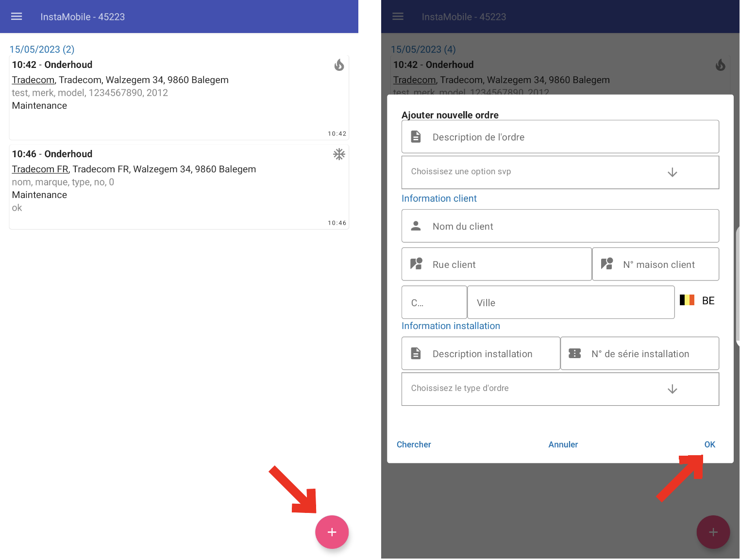The image size is (740, 560).
Task: Select the '10:42 - Onderhoud' order title
Action: pos(52,65)
